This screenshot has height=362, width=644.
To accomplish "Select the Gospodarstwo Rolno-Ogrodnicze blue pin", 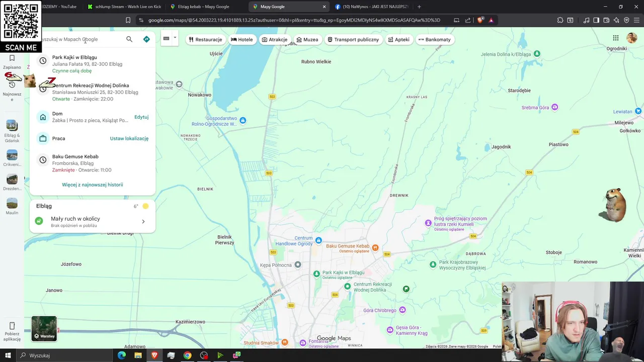I will click(243, 120).
